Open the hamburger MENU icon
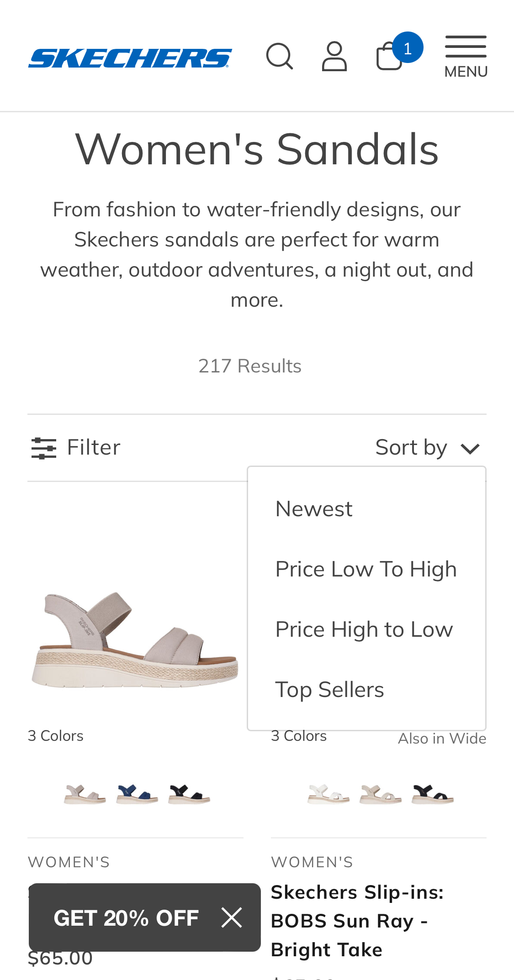This screenshot has width=514, height=980. (x=465, y=48)
